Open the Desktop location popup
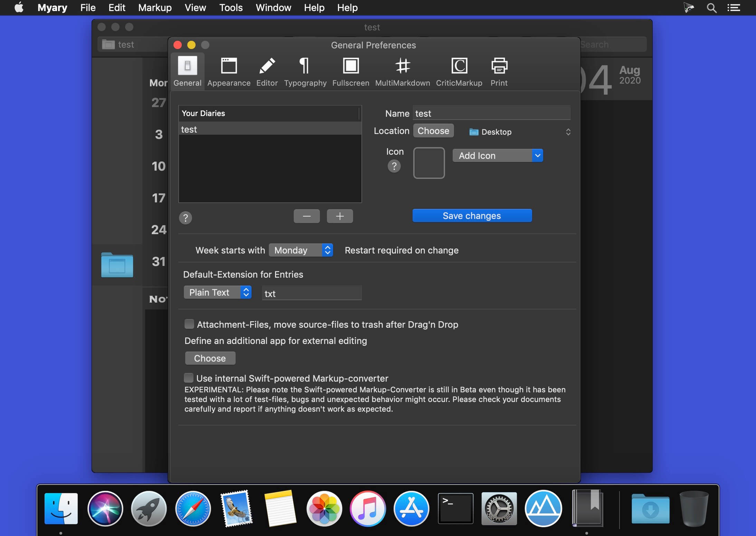 [519, 132]
